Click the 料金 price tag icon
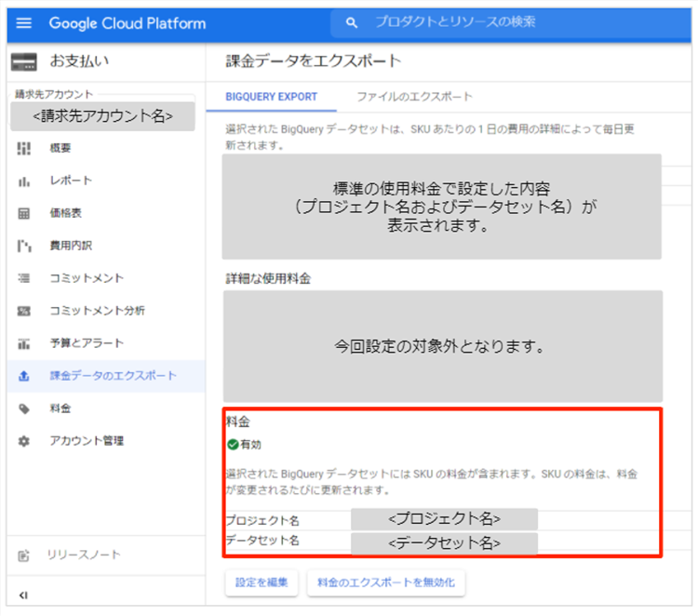698x616 pixels. coord(24,409)
